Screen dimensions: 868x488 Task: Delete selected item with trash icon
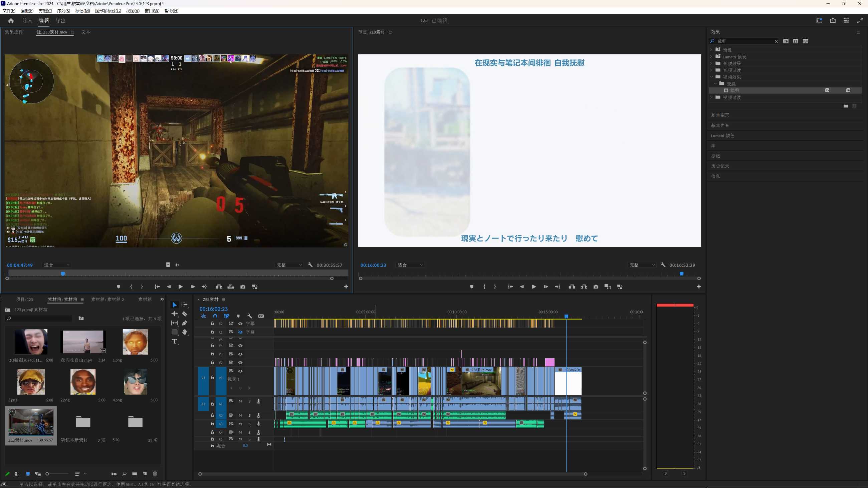[155, 474]
